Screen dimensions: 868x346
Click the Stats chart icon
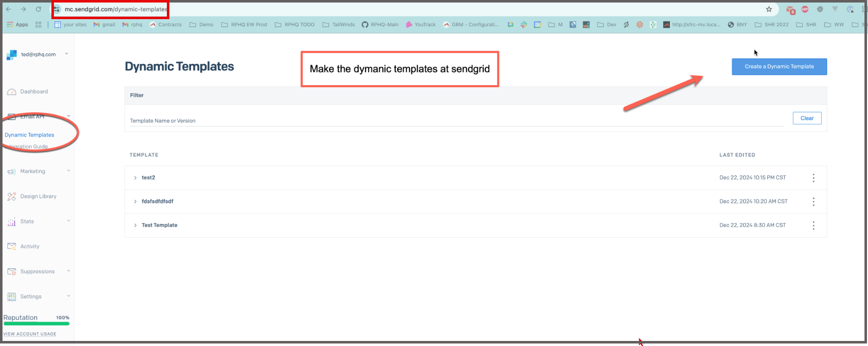12,222
